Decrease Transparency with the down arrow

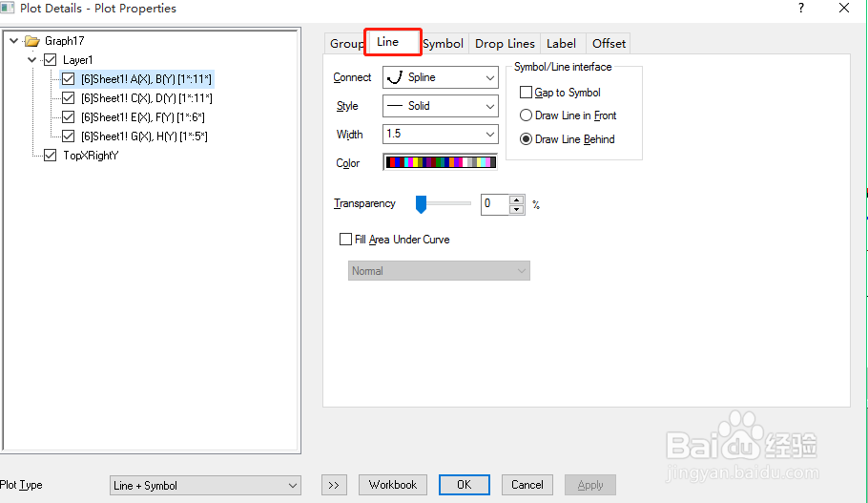tap(516, 209)
